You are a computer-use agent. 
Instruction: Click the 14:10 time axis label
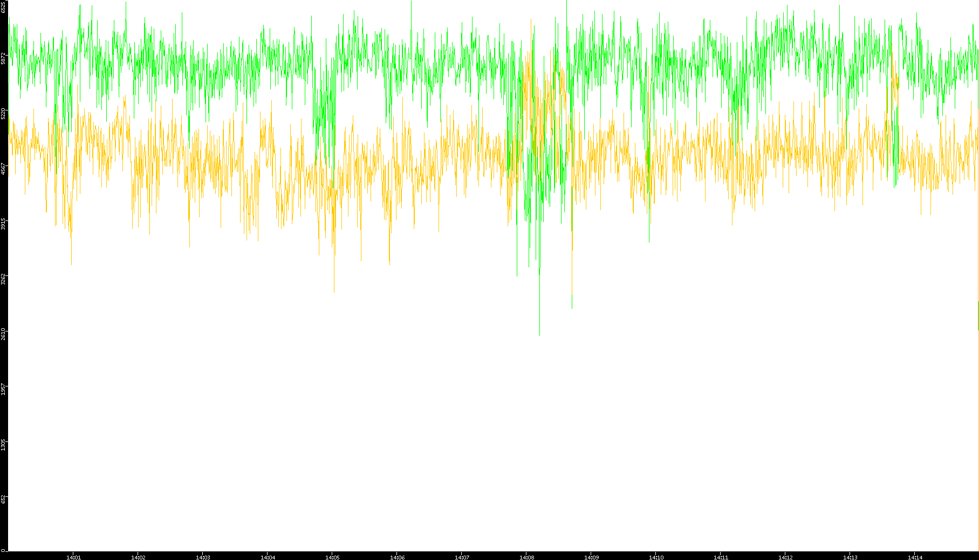click(x=656, y=557)
